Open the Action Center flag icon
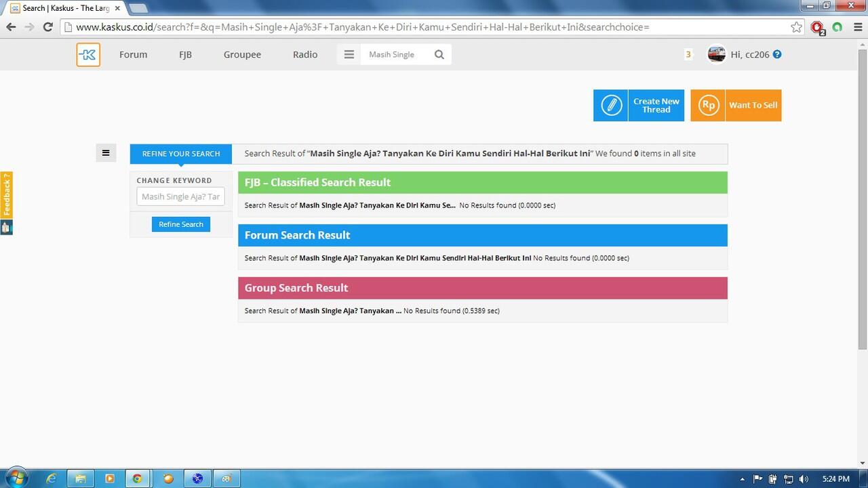This screenshot has width=868, height=488. [x=758, y=479]
